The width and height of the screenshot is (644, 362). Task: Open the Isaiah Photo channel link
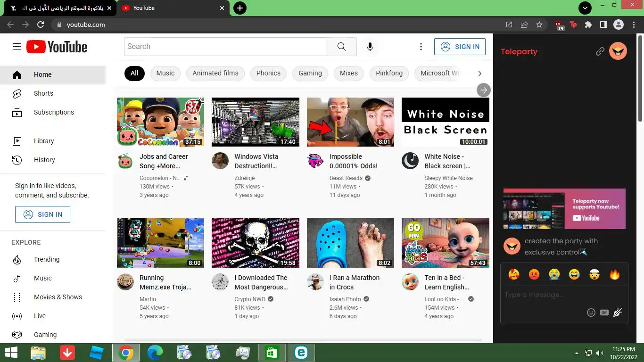click(345, 299)
